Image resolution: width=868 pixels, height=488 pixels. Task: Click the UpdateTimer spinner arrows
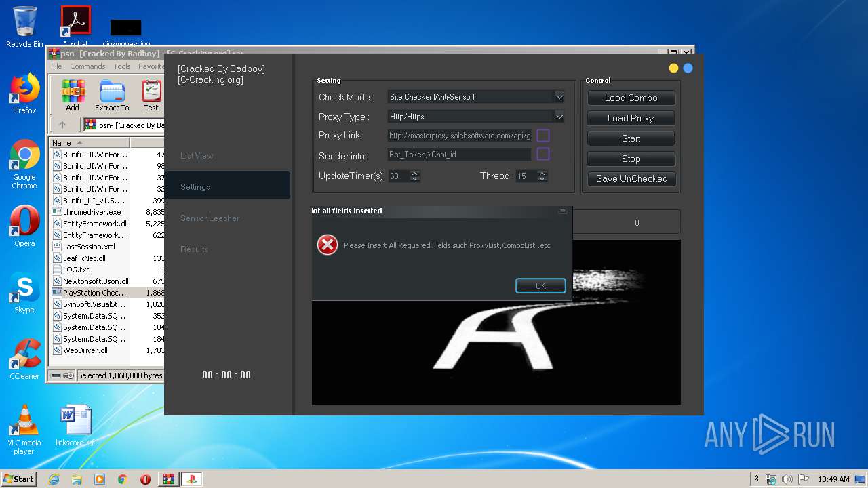[415, 176]
